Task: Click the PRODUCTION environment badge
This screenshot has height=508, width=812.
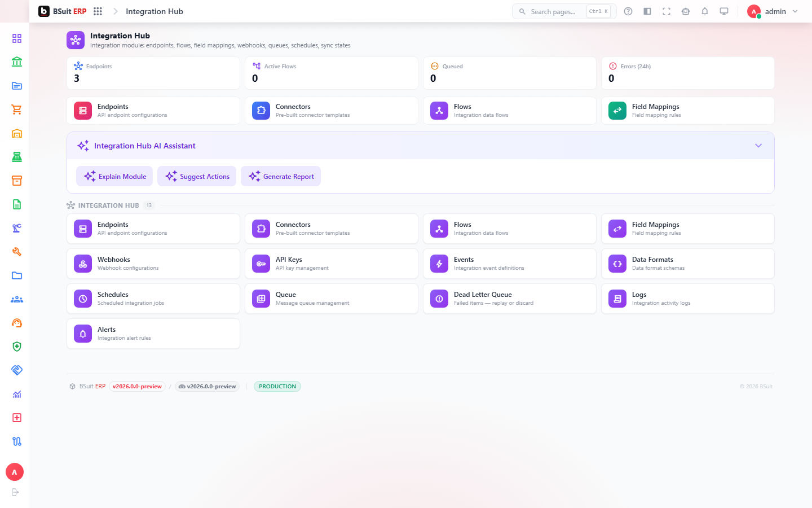Action: 277,387
